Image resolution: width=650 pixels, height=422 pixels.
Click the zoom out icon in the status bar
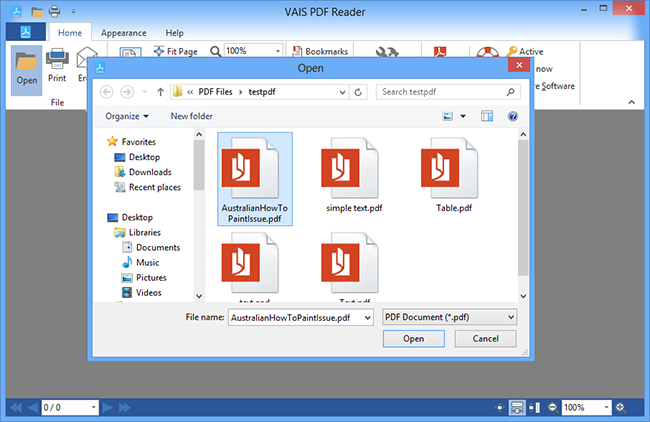[x=552, y=408]
